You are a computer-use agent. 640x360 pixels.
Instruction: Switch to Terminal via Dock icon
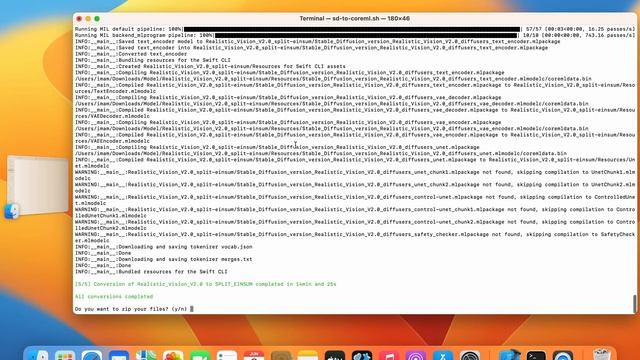click(536, 356)
